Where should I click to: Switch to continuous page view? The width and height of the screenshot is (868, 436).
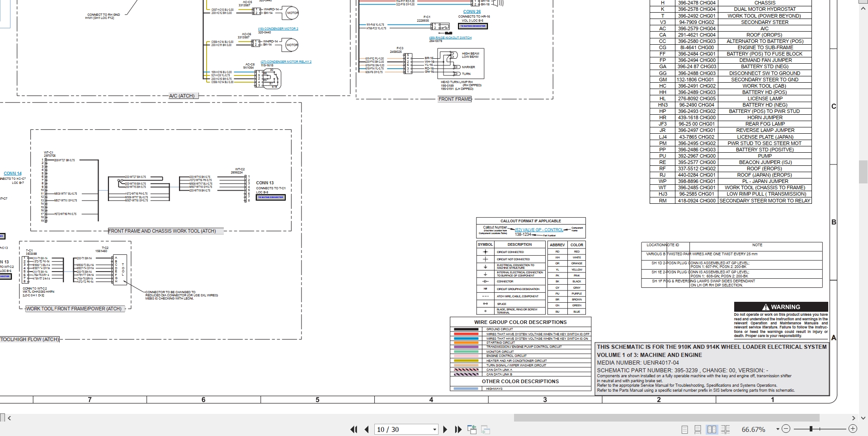(698, 430)
